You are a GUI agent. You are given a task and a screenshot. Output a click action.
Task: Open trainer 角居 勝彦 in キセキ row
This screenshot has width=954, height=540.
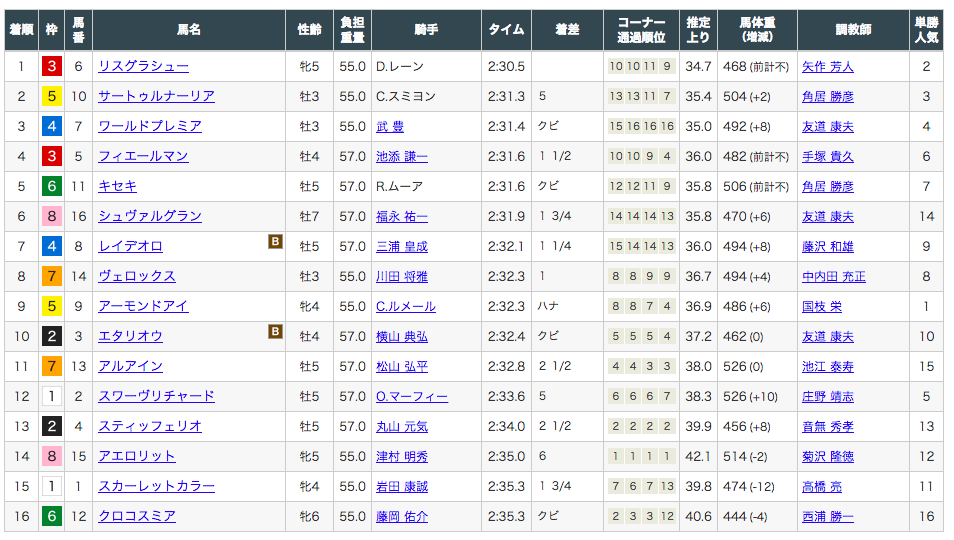coord(827,186)
